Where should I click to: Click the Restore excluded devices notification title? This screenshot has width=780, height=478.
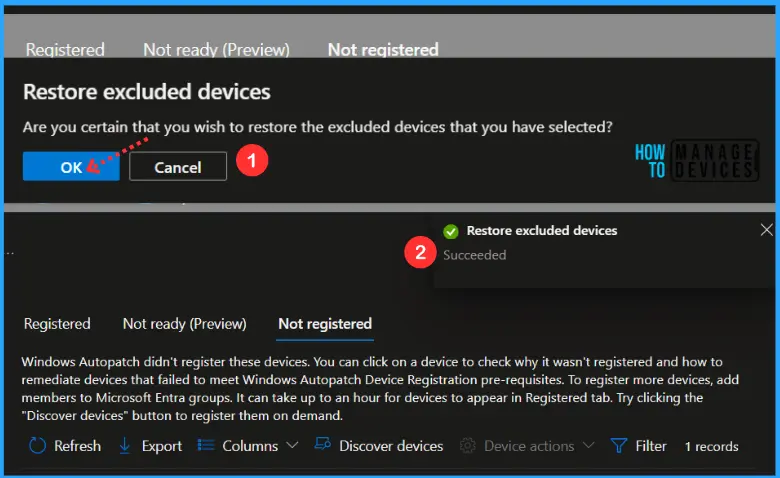coord(542,230)
